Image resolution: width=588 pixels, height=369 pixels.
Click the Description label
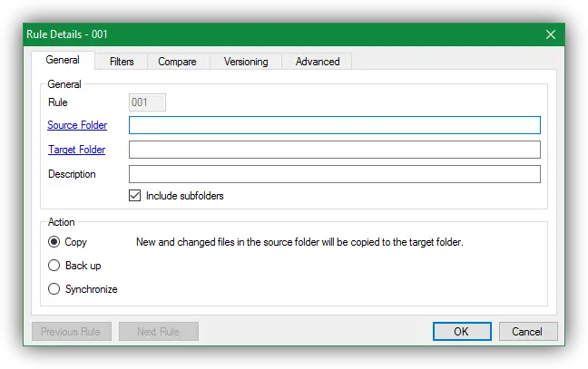72,174
